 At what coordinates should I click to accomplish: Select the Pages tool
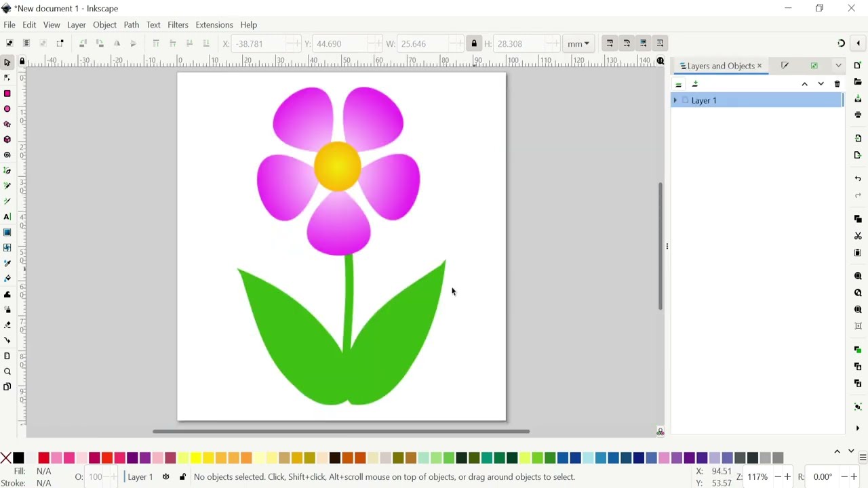pos(7,356)
